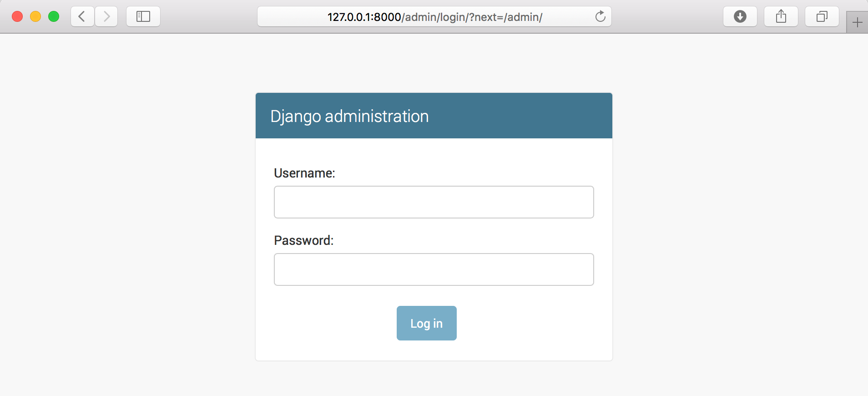Submit the form with Log in button
Viewport: 868px width, 396px height.
427,323
